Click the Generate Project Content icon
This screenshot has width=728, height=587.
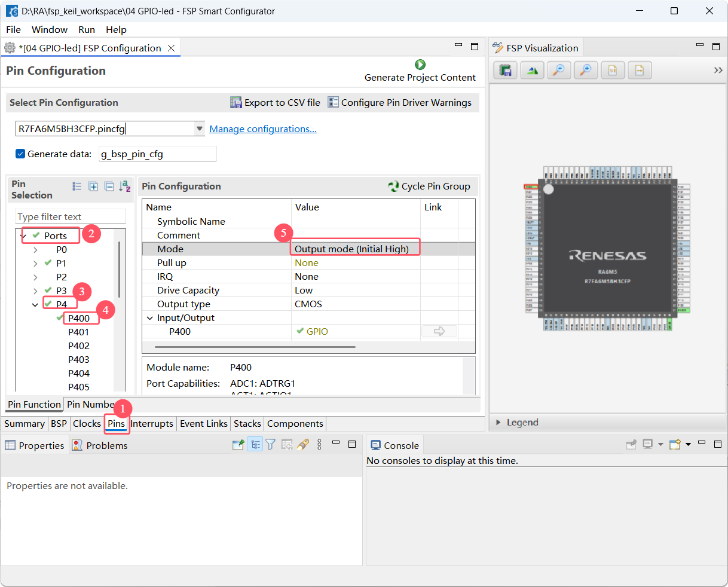420,65
